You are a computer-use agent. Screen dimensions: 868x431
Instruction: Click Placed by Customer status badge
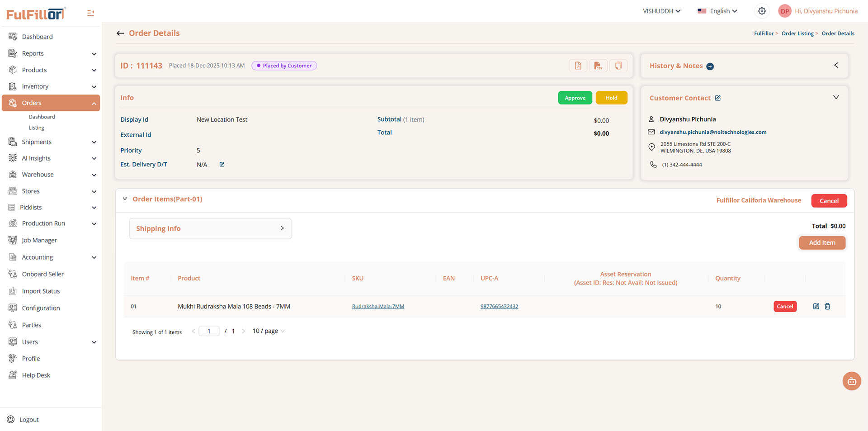(x=284, y=66)
